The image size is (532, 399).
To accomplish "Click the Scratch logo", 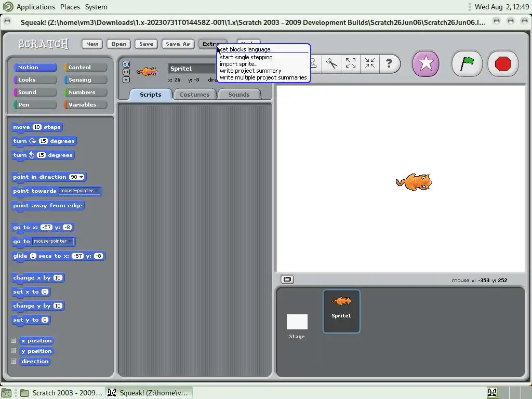I will click(44, 44).
